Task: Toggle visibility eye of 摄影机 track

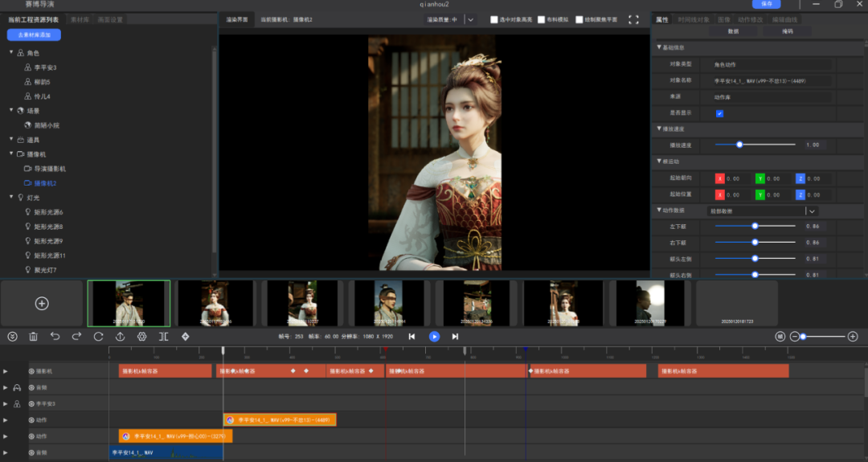Action: pos(31,371)
